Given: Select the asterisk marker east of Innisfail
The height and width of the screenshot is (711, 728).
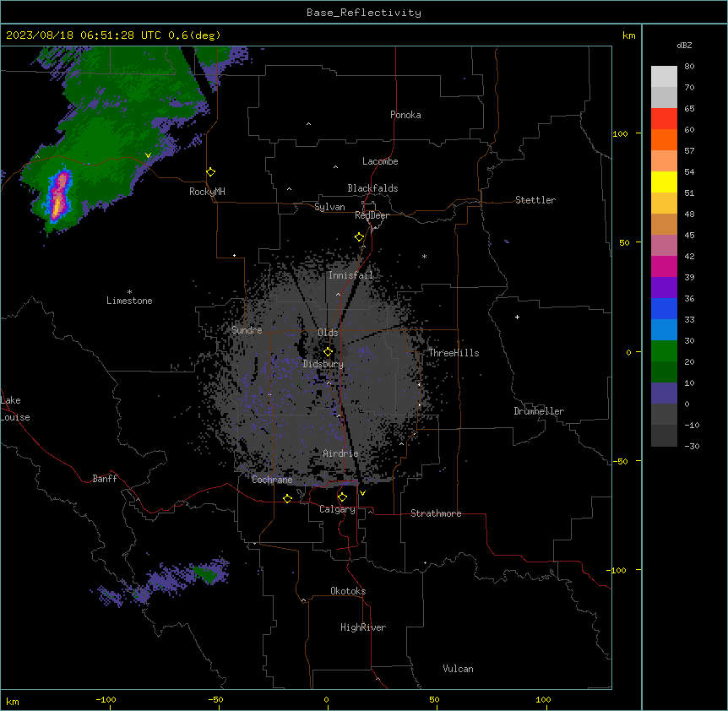Looking at the screenshot, I should (x=424, y=256).
